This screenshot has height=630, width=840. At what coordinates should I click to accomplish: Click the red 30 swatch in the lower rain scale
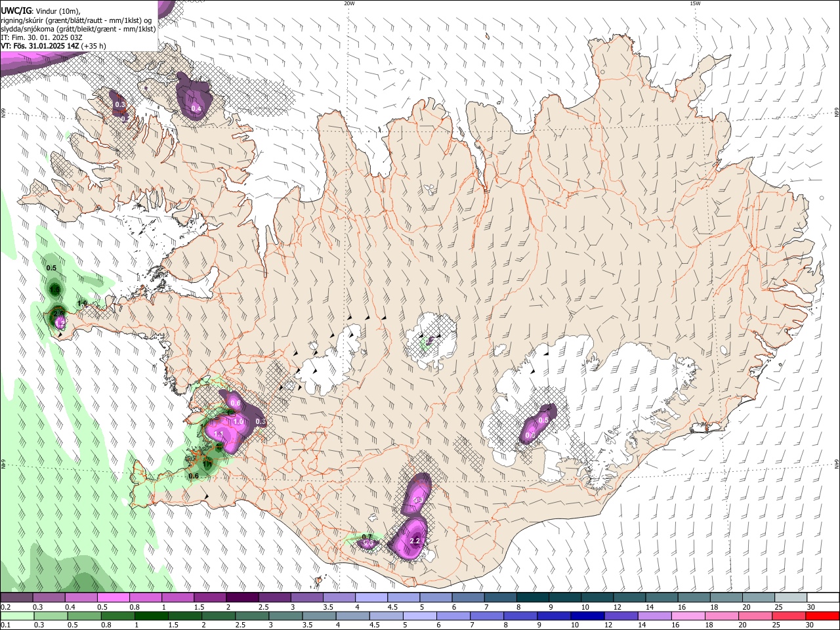(x=822, y=616)
